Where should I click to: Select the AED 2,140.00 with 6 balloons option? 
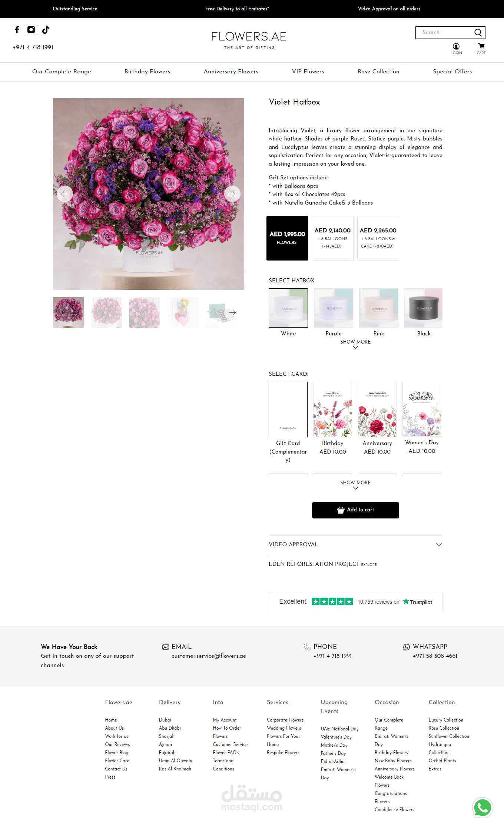coord(332,238)
